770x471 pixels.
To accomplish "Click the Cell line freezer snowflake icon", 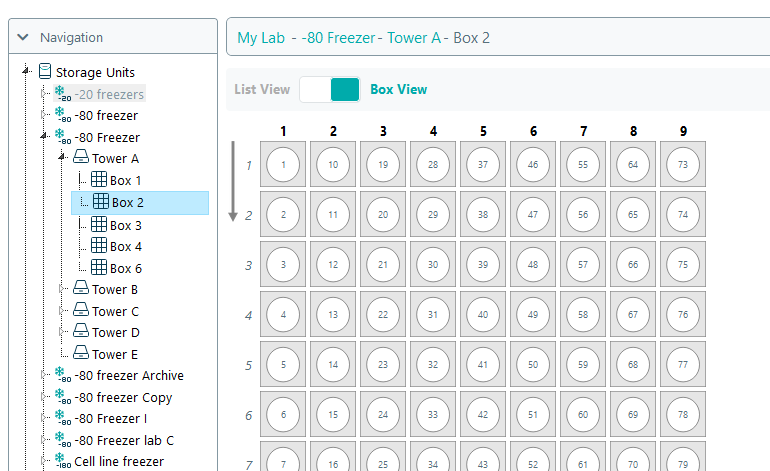I will point(62,461).
